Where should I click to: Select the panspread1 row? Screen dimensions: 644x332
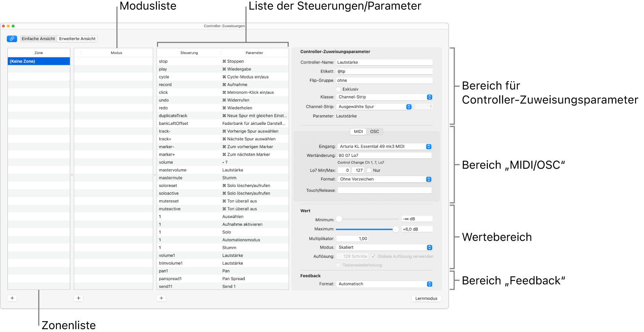click(x=223, y=278)
